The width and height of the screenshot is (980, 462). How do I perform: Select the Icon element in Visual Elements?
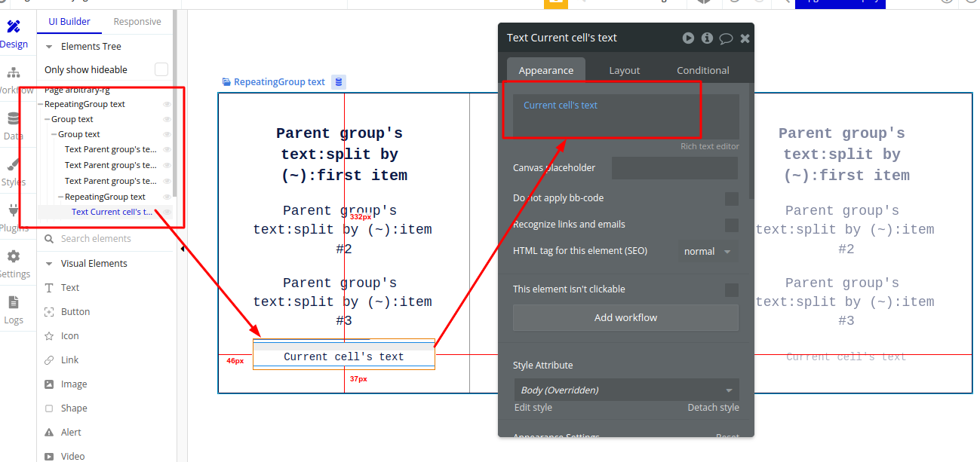(69, 336)
